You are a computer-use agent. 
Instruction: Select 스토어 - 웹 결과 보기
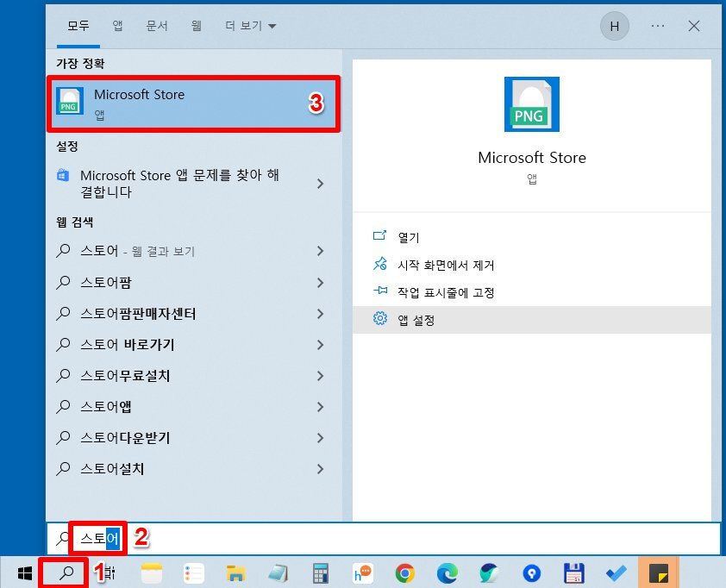(137, 251)
